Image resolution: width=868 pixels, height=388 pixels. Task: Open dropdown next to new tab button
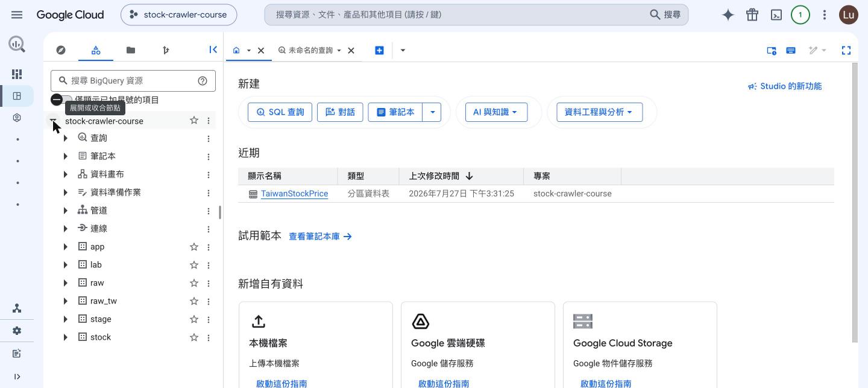(403, 50)
